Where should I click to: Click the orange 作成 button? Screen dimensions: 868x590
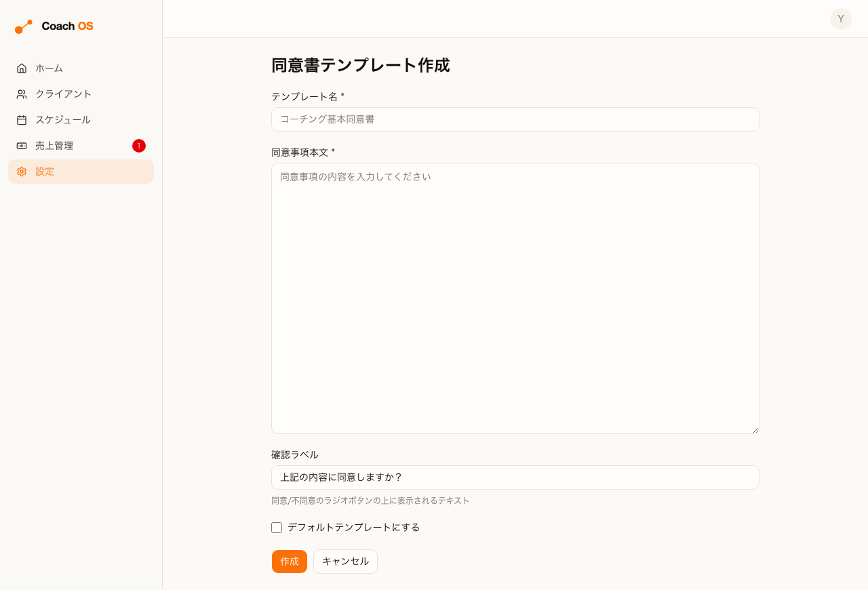(x=290, y=562)
